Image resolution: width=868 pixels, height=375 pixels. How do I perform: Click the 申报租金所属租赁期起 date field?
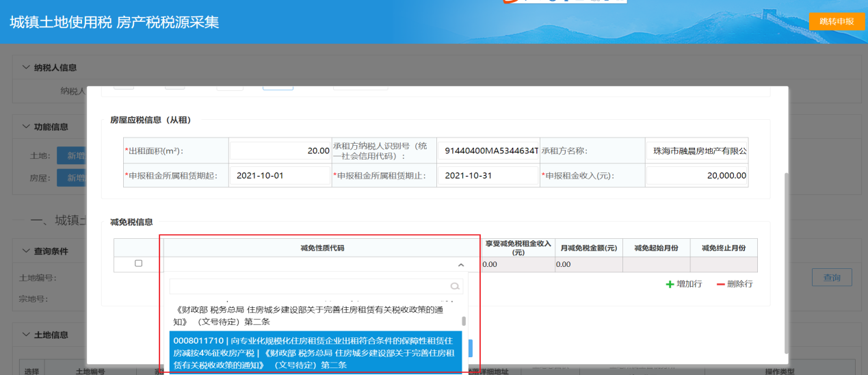click(x=280, y=176)
